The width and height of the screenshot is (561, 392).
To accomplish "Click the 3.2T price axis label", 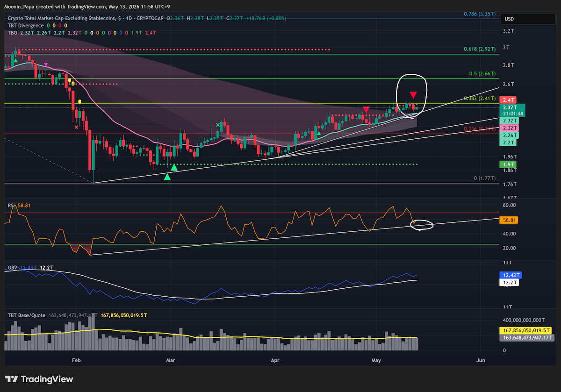I will [508, 31].
